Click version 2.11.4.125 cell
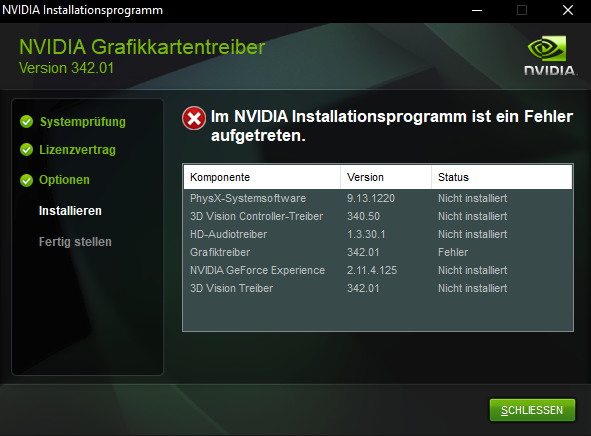The height and width of the screenshot is (436, 591). coord(372,270)
